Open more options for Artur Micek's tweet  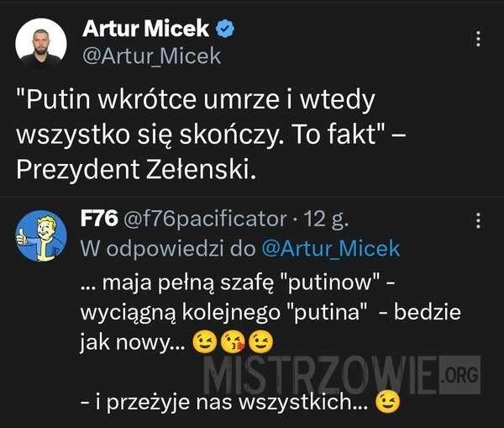point(478,39)
